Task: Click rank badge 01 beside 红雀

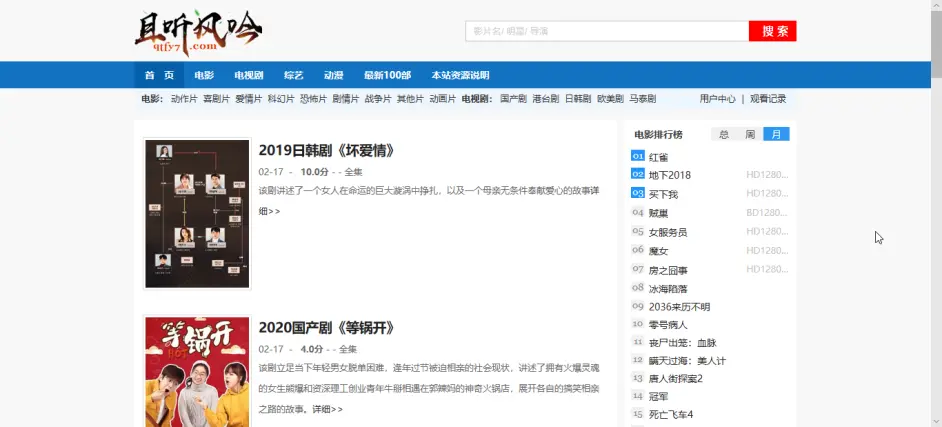Action: (637, 156)
